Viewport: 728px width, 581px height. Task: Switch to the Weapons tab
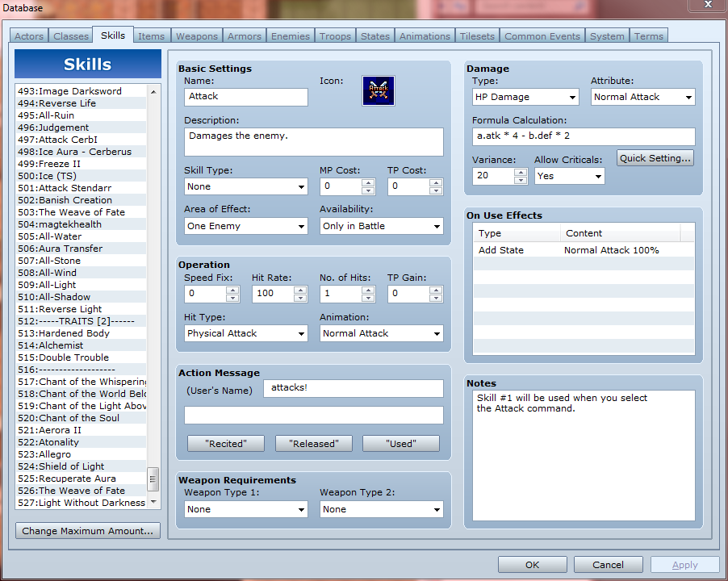click(197, 36)
